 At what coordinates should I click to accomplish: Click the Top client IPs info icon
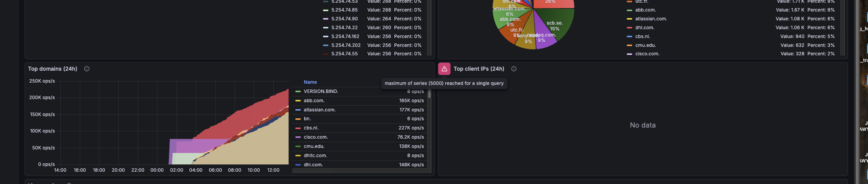tap(514, 69)
